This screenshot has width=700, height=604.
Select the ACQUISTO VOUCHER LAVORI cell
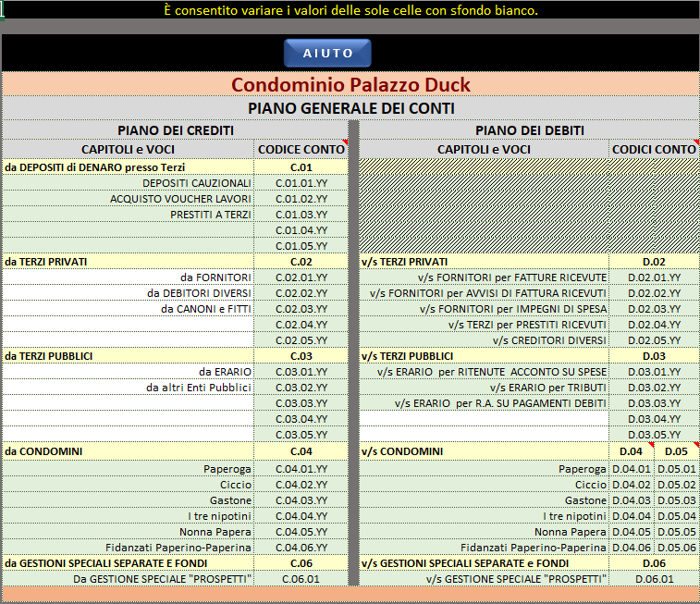[x=129, y=199]
